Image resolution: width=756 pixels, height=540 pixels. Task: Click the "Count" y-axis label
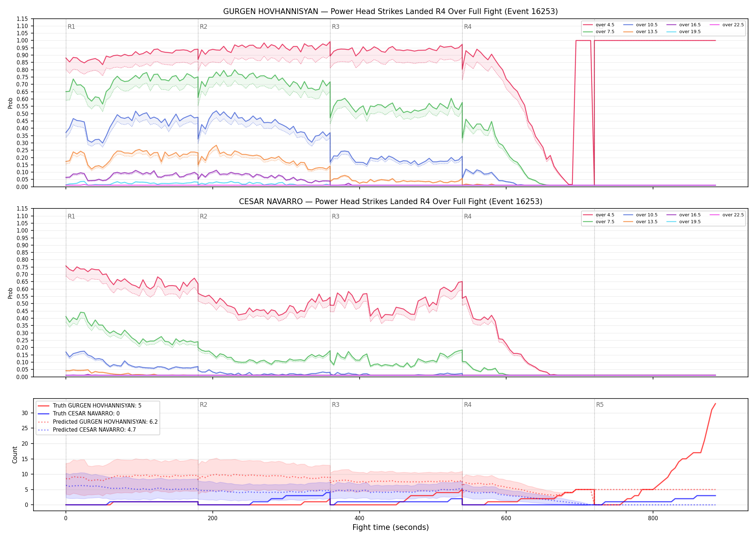(x=15, y=455)
